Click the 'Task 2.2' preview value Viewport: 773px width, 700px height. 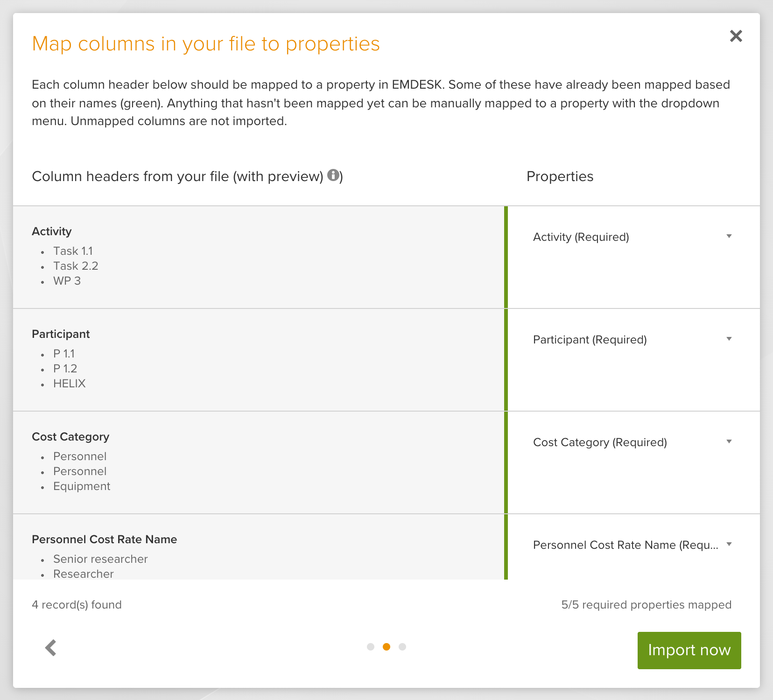[x=76, y=266]
